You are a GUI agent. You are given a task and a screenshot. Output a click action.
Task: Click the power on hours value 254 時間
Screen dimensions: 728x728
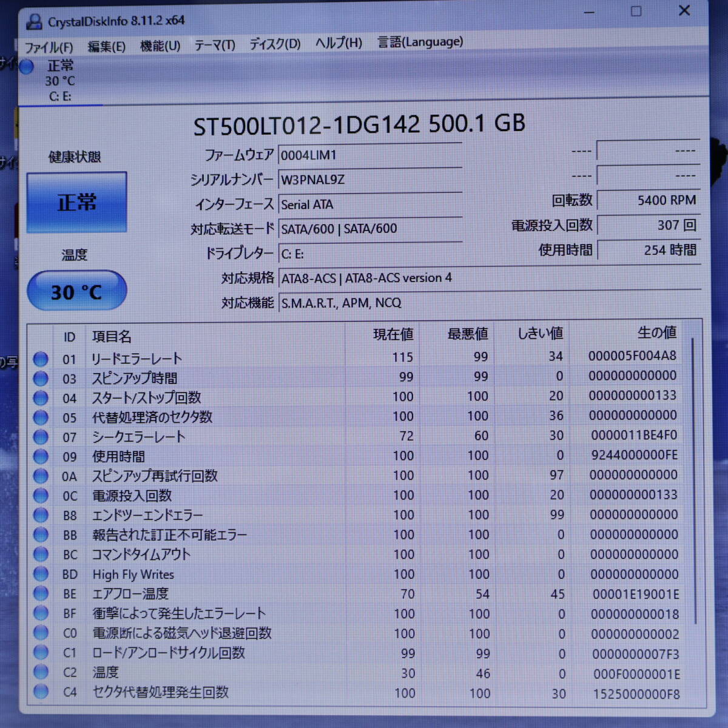[x=649, y=250]
